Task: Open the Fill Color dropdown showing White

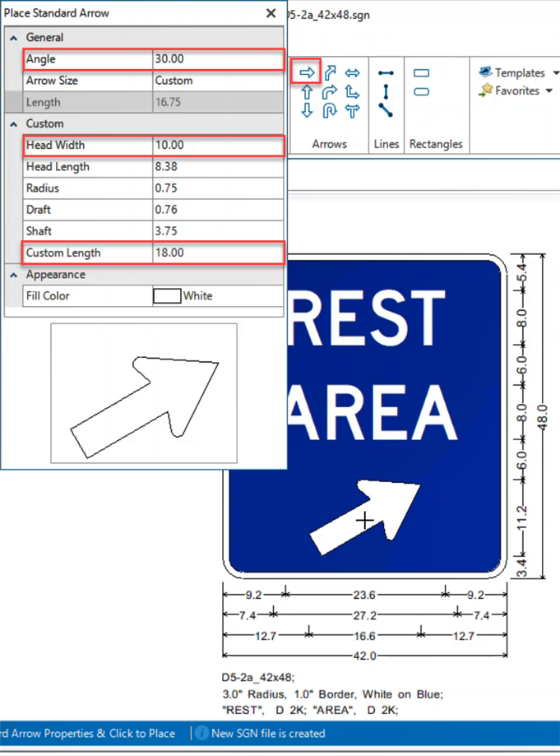Action: coord(218,296)
